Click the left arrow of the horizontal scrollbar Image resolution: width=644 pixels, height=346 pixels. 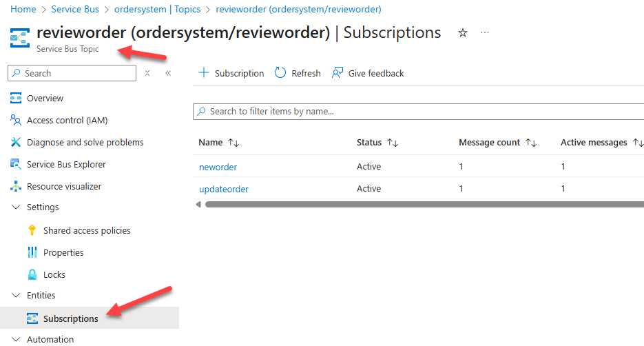coord(198,204)
